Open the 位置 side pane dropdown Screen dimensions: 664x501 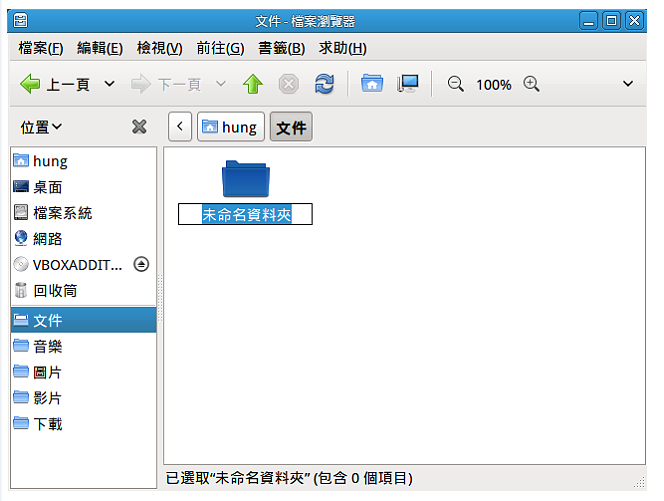41,127
